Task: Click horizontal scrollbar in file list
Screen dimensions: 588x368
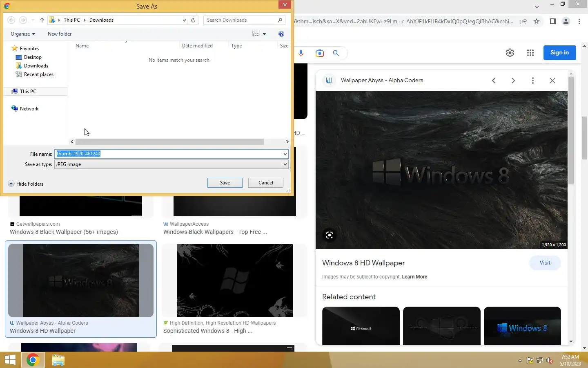Action: 169,141
